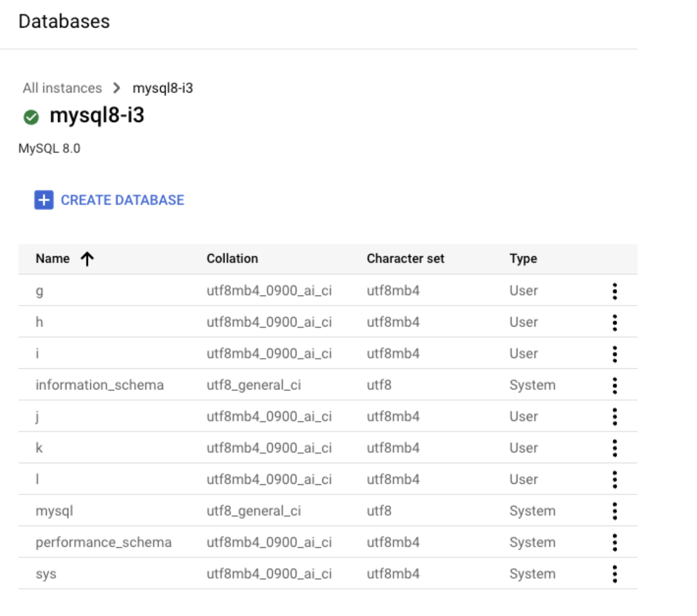This screenshot has height=616, width=697.
Task: Click the CREATE DATABASE button
Action: click(x=122, y=200)
